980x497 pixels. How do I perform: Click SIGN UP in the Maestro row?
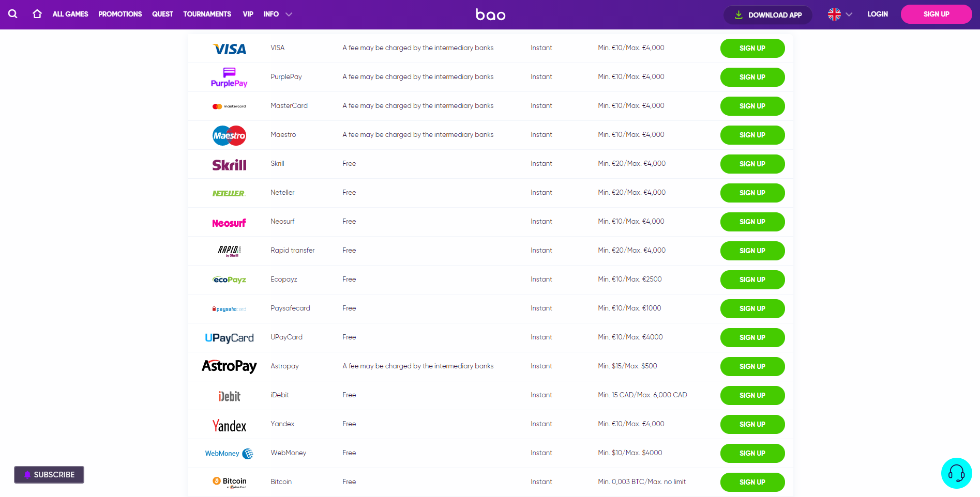click(x=752, y=135)
